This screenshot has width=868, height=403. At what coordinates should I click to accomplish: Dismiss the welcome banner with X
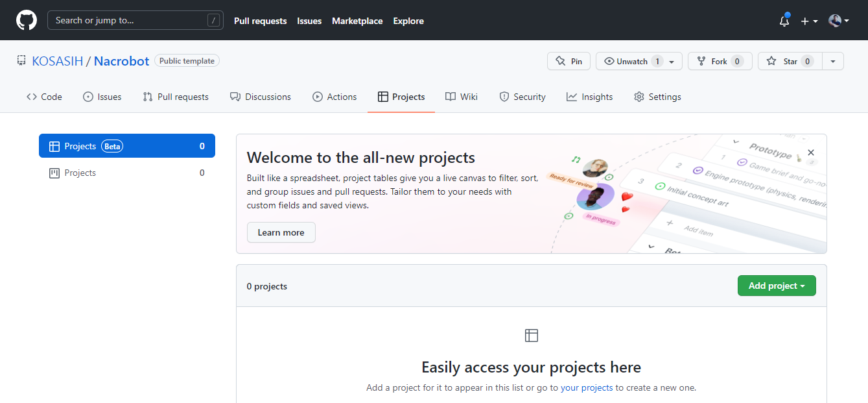tap(811, 153)
